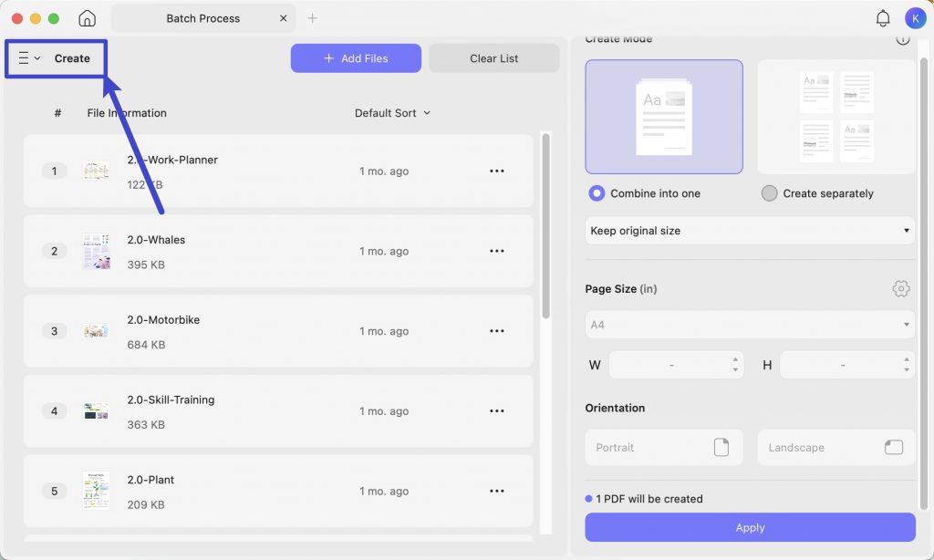Click the file list scrollbar

tap(545, 226)
